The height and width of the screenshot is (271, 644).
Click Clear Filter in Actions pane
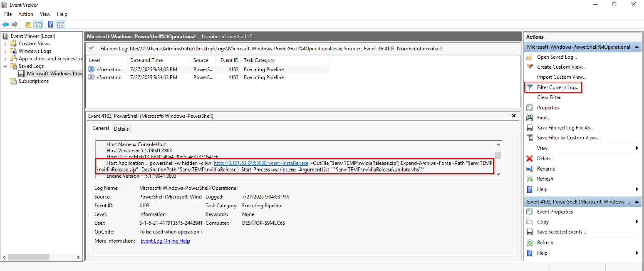point(549,97)
